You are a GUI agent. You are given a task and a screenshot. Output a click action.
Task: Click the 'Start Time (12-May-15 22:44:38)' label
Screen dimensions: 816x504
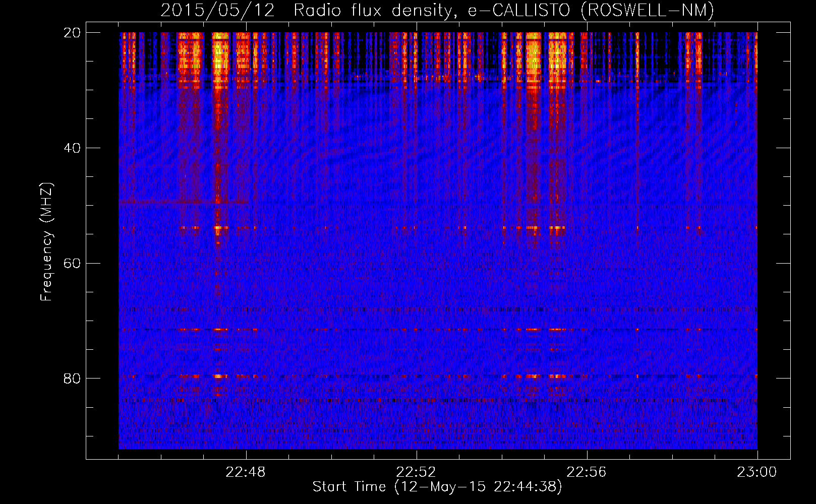(x=437, y=487)
